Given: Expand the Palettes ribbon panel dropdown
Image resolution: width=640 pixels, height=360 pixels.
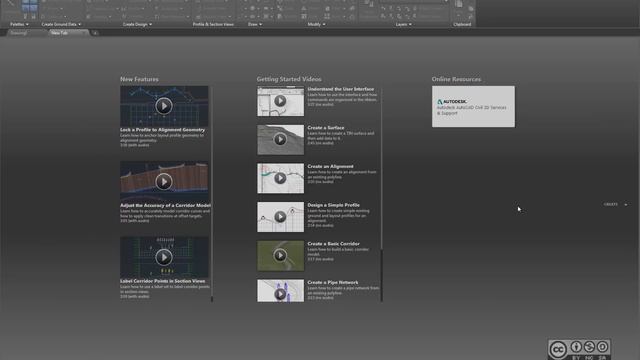Looking at the screenshot, I should click(x=19, y=24).
